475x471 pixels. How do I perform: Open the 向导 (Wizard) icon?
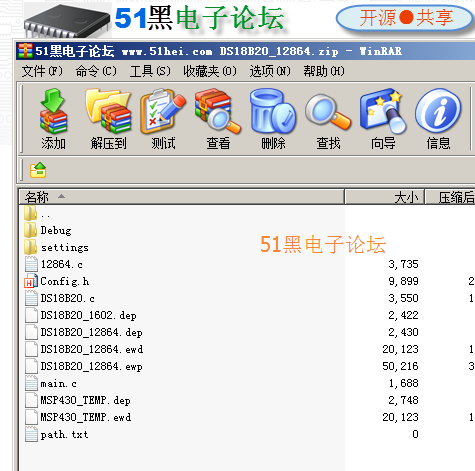[x=383, y=111]
